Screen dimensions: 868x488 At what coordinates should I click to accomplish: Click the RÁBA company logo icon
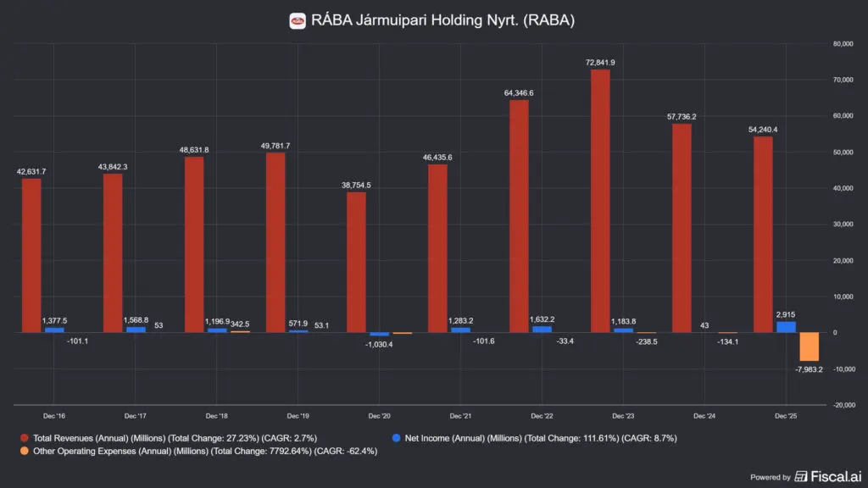pyautogui.click(x=298, y=21)
